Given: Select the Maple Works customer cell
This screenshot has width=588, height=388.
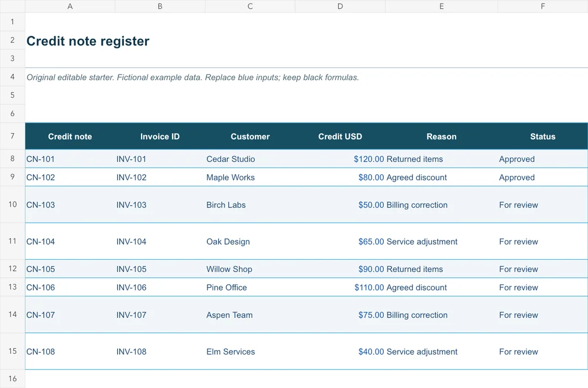Looking at the screenshot, I should pyautogui.click(x=250, y=177).
